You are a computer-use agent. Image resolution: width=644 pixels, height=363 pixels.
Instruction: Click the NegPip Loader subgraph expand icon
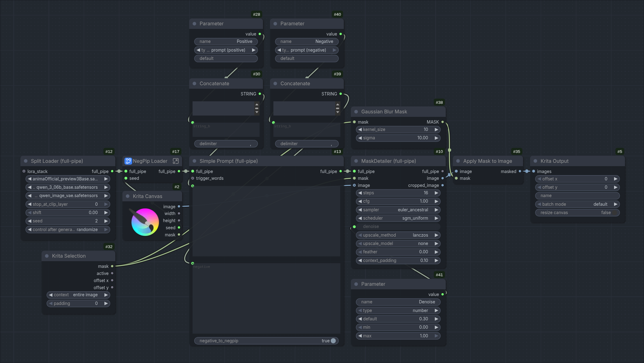click(x=176, y=161)
